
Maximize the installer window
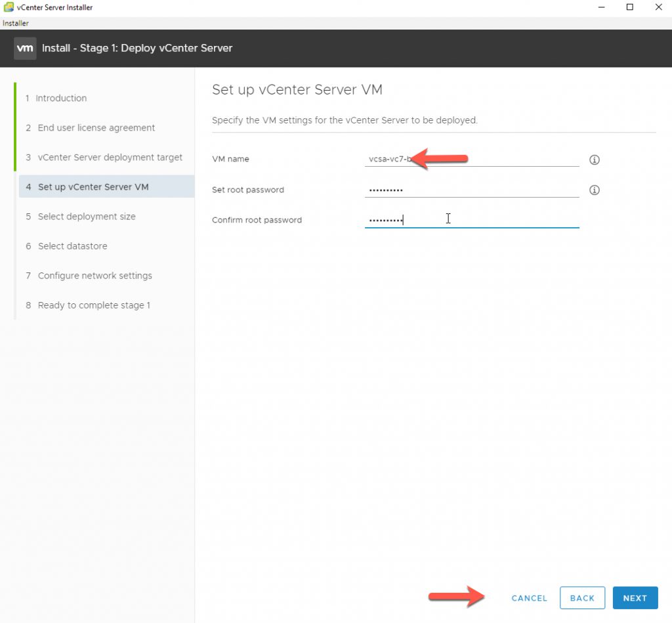[629, 7]
